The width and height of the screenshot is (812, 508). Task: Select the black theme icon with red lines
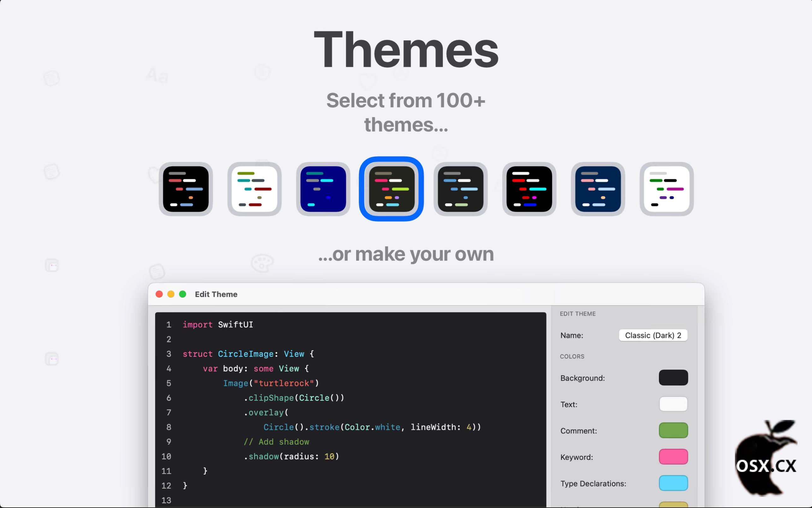(186, 189)
